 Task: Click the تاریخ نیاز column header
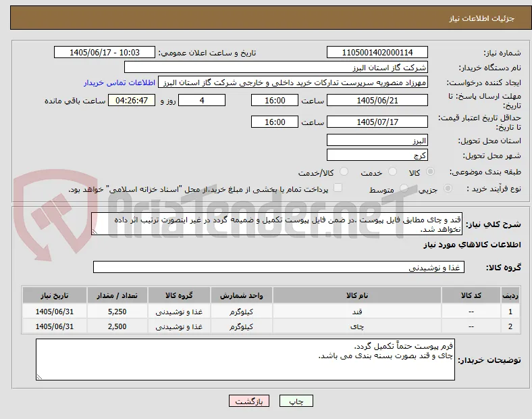tap(55, 295)
